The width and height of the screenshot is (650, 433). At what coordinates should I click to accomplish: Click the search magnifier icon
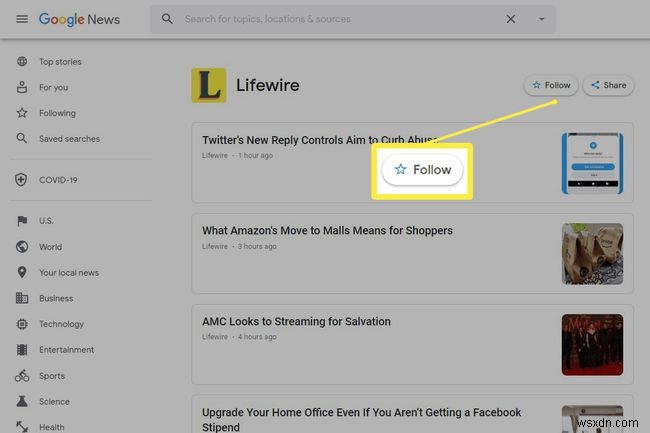pos(167,19)
